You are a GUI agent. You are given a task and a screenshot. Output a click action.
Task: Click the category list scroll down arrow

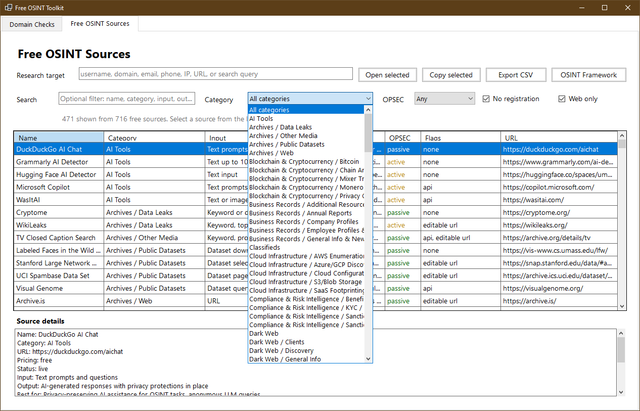368,359
